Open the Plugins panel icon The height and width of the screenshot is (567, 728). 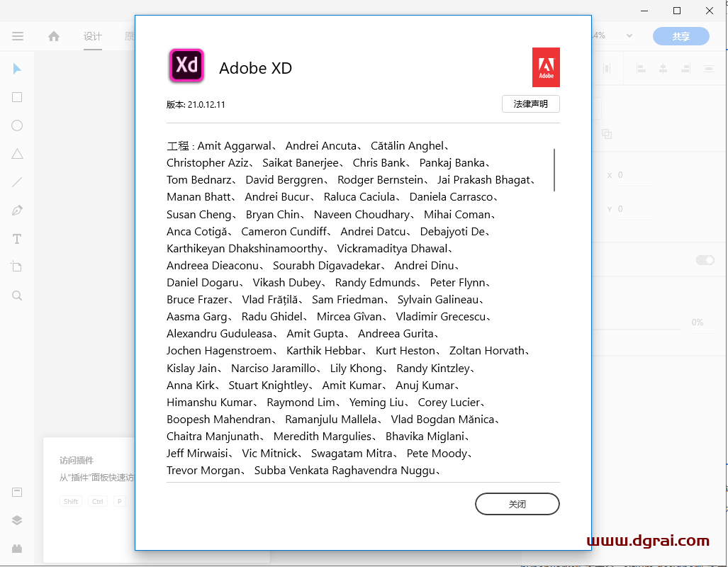[17, 549]
